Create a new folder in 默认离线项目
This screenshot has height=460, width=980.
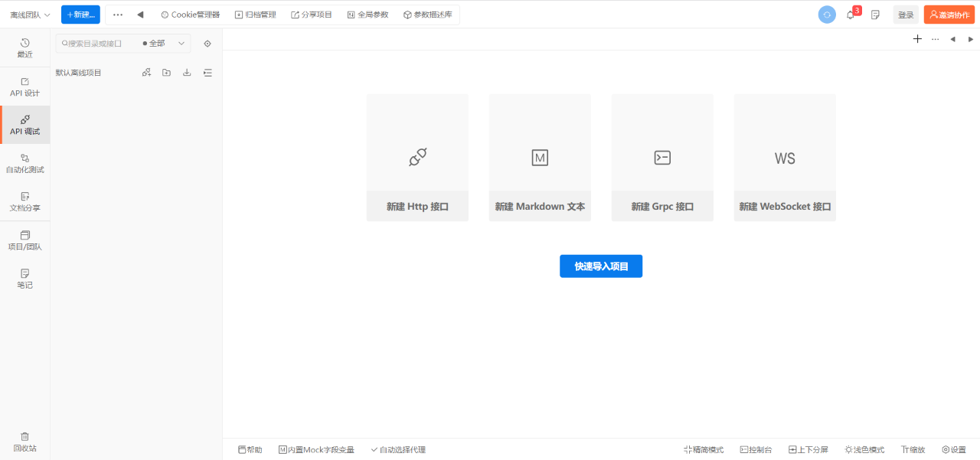166,72
